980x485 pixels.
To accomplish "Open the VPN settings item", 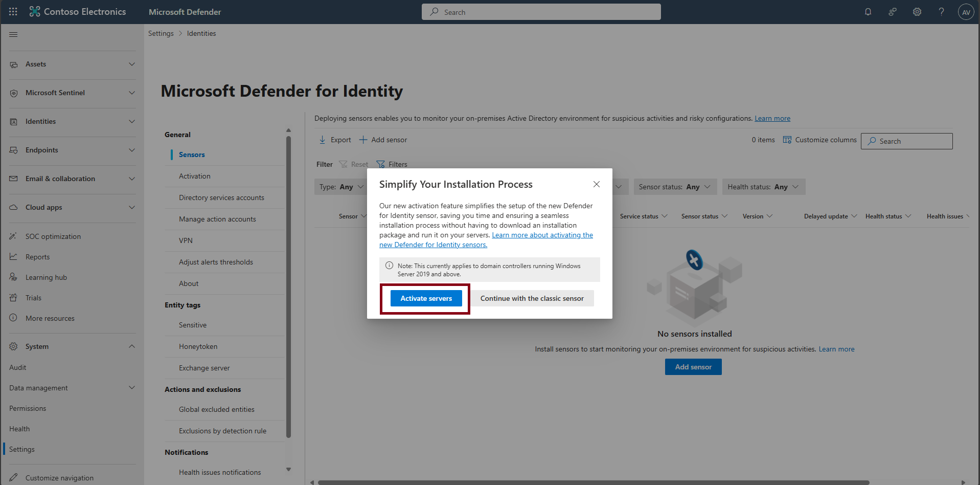I will (x=186, y=240).
